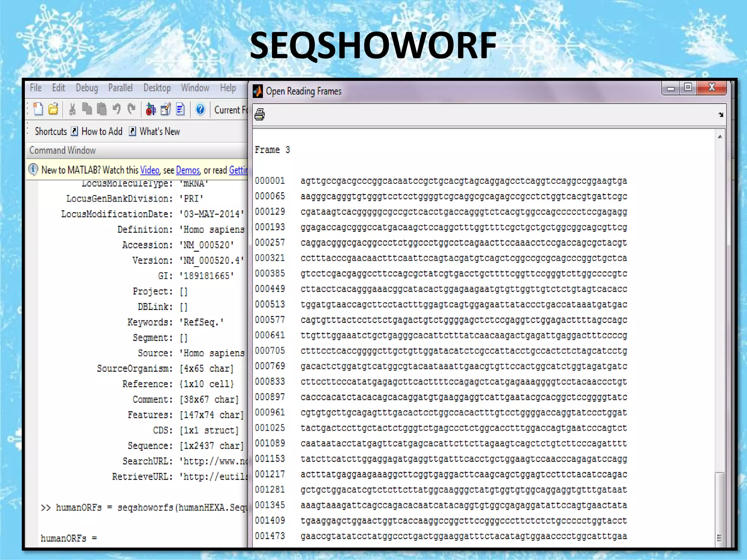Click the How to Add shortcut icon
The height and width of the screenshot is (560, 747).
74,131
